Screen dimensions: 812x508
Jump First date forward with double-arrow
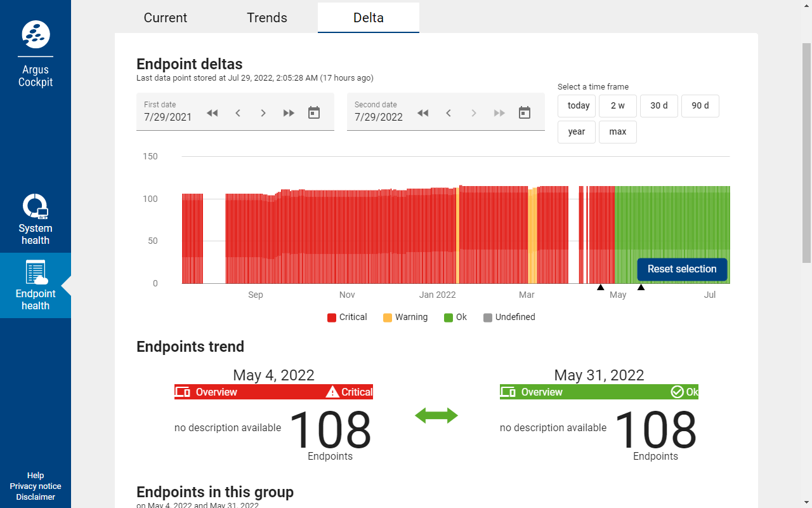pos(289,113)
